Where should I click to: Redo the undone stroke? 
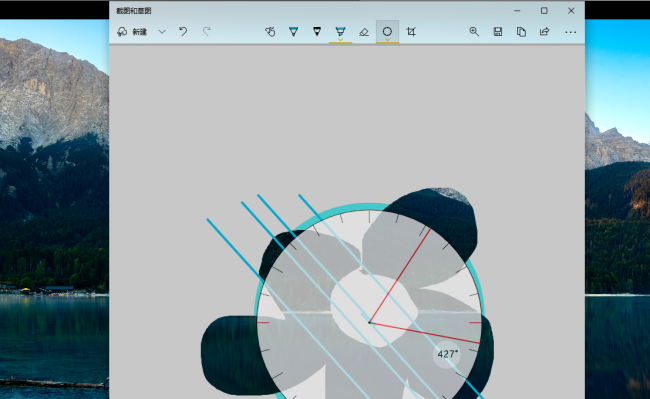(206, 32)
